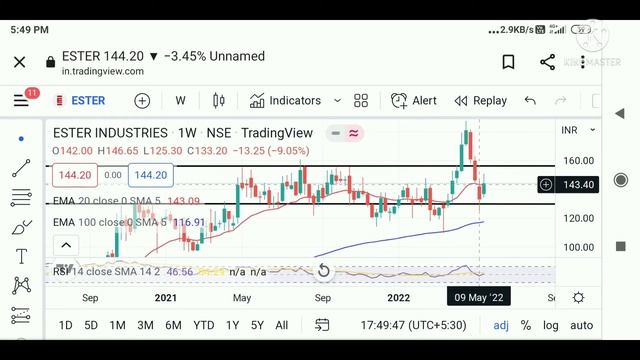Image resolution: width=640 pixels, height=360 pixels.
Task: Add order at 143.40 price plus
Action: tap(546, 185)
